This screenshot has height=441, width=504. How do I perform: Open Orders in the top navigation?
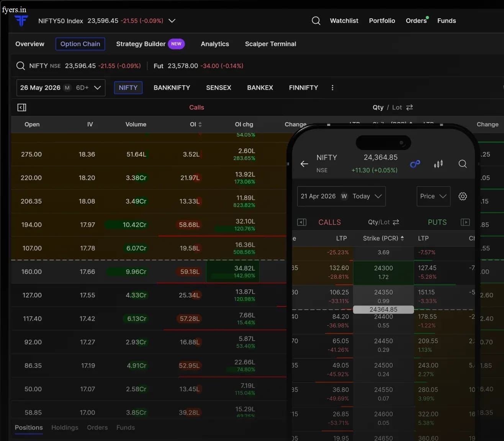[x=416, y=21]
